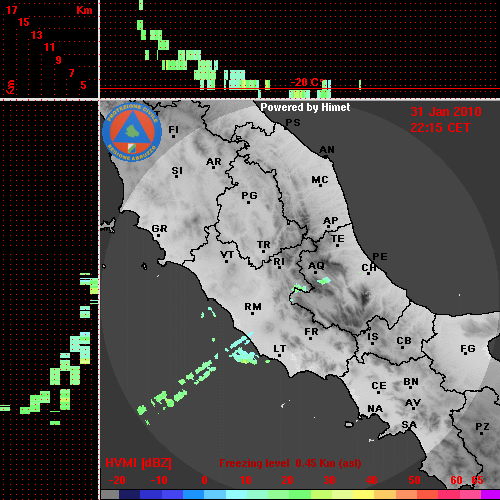
Task: Click the -10 value on dBZ scale
Action: coord(159,480)
